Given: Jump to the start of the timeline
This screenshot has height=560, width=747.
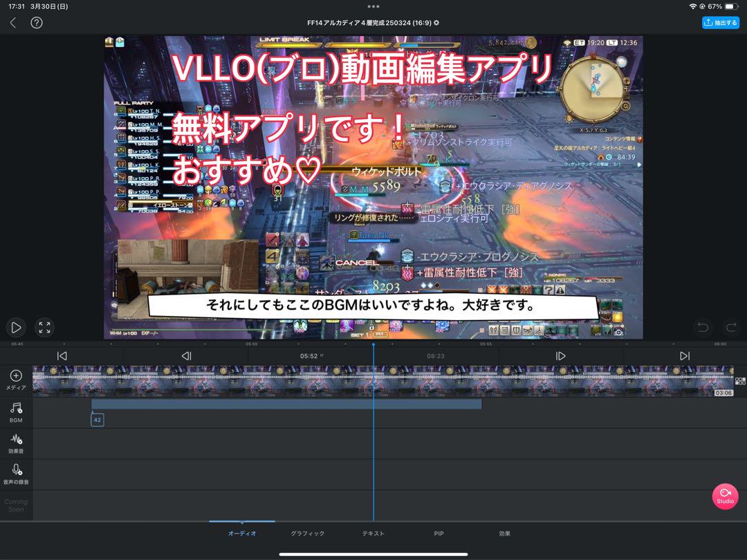Looking at the screenshot, I should click(62, 356).
